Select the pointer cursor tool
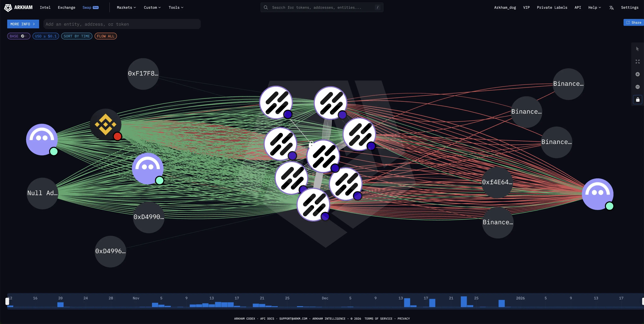The height and width of the screenshot is (324, 644). pyautogui.click(x=637, y=49)
